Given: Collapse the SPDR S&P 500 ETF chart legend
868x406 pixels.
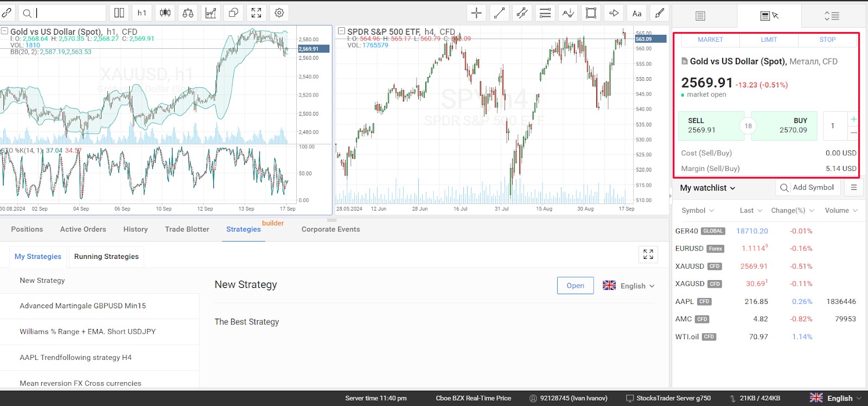Looking at the screenshot, I should 342,31.
